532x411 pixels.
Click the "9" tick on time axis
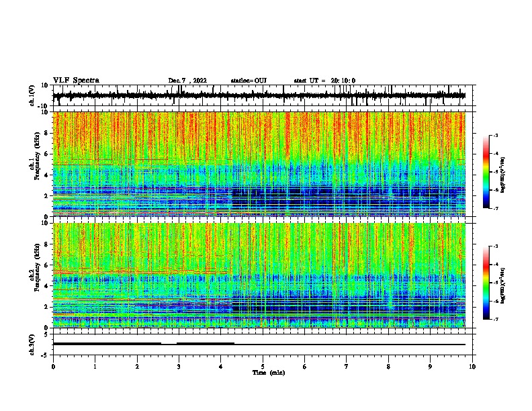pos(430,366)
